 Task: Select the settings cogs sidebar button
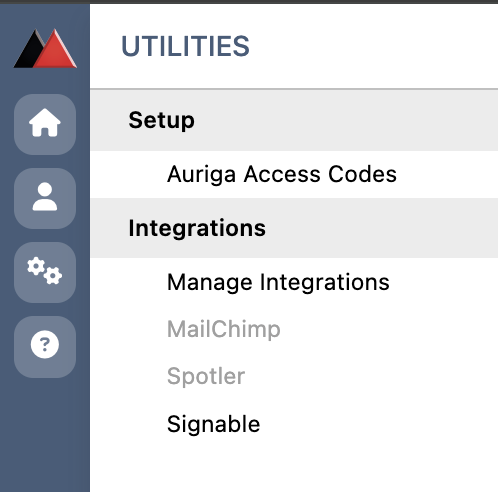(x=45, y=271)
